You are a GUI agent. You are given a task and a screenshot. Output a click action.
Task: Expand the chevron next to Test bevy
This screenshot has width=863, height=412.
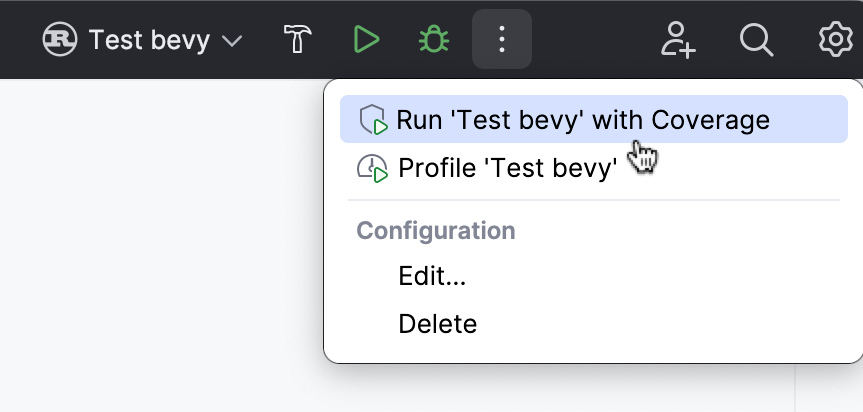pyautogui.click(x=231, y=41)
